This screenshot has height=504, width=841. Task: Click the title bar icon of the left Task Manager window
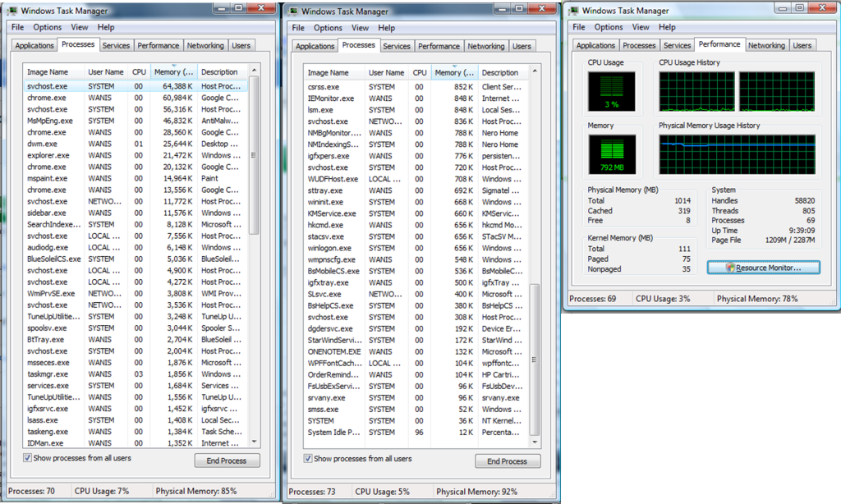coord(11,11)
